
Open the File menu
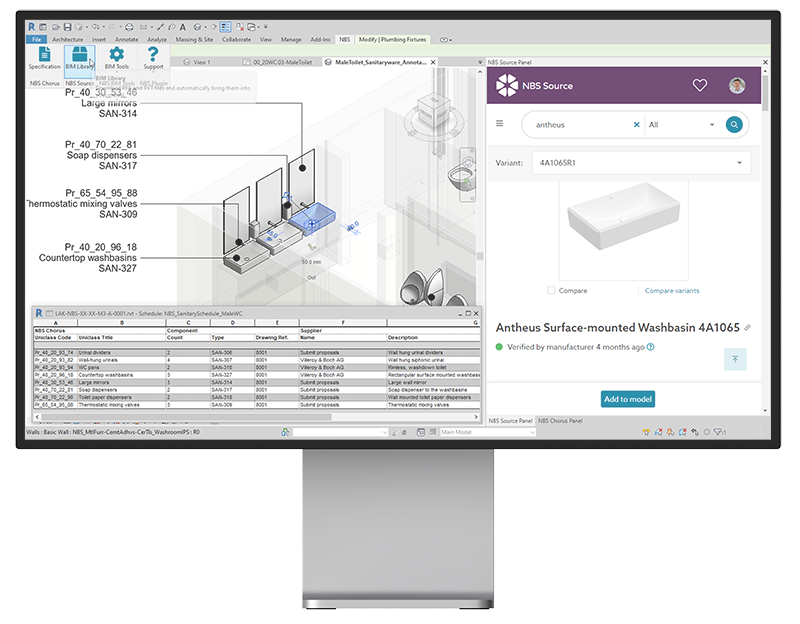[x=37, y=40]
